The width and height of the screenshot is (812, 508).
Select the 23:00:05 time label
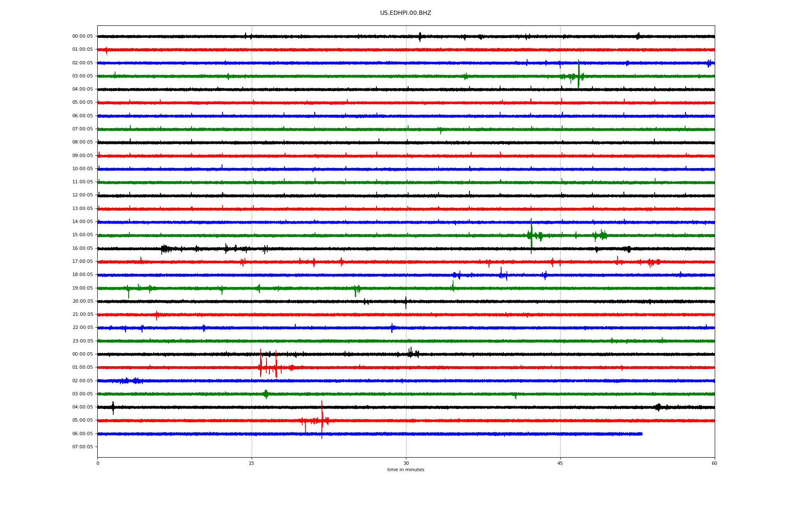point(82,341)
